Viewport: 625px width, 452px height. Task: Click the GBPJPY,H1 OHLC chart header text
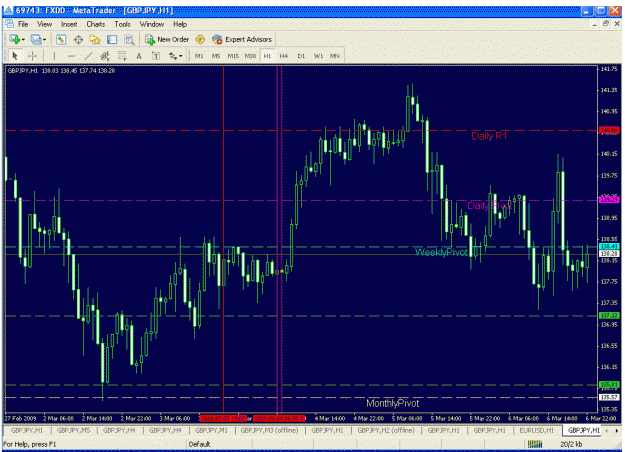(x=61, y=71)
